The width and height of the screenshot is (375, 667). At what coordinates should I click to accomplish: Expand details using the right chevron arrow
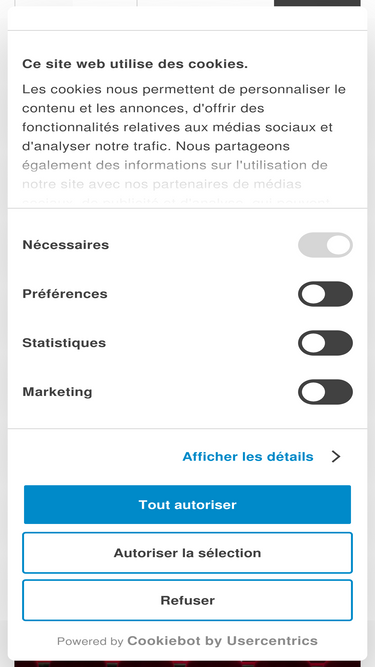tap(336, 456)
